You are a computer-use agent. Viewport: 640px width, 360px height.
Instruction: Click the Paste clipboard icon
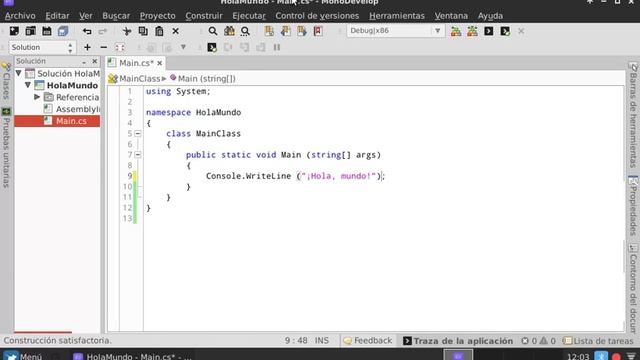(x=159, y=31)
